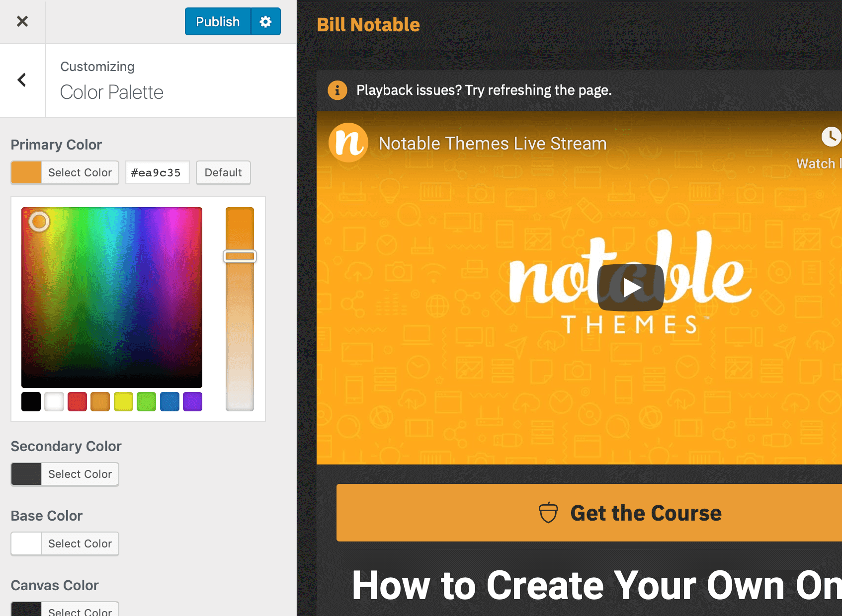Click the Notable Themes circular logo
Image resolution: width=842 pixels, height=616 pixels.
(x=348, y=143)
